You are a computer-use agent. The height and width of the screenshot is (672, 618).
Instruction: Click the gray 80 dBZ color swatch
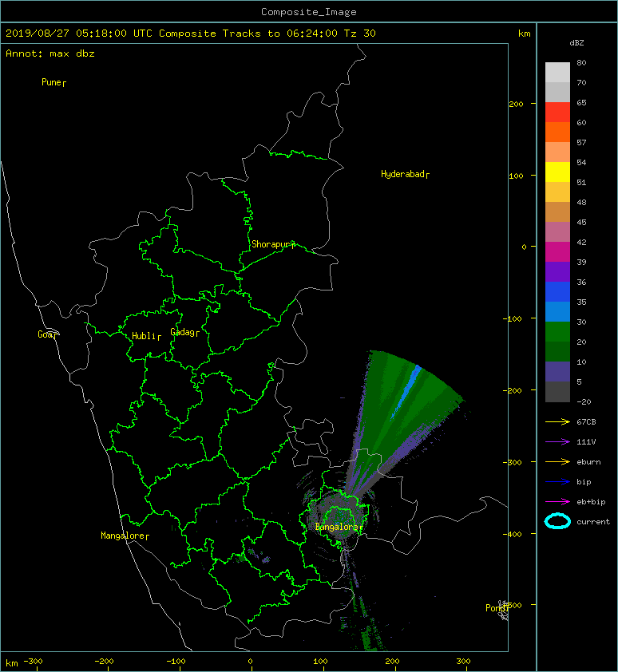pos(557,73)
